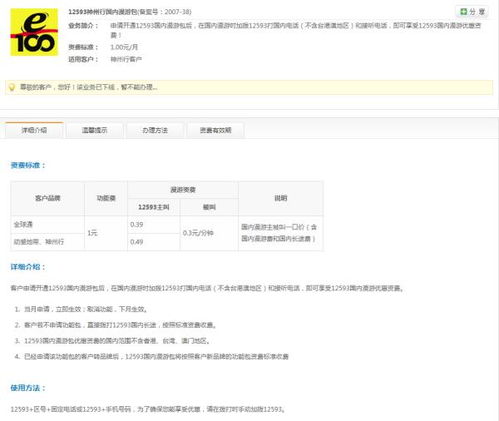Viewport: 499px width, 421px height.
Task: Click the 1元 table cell
Action: (x=106, y=233)
